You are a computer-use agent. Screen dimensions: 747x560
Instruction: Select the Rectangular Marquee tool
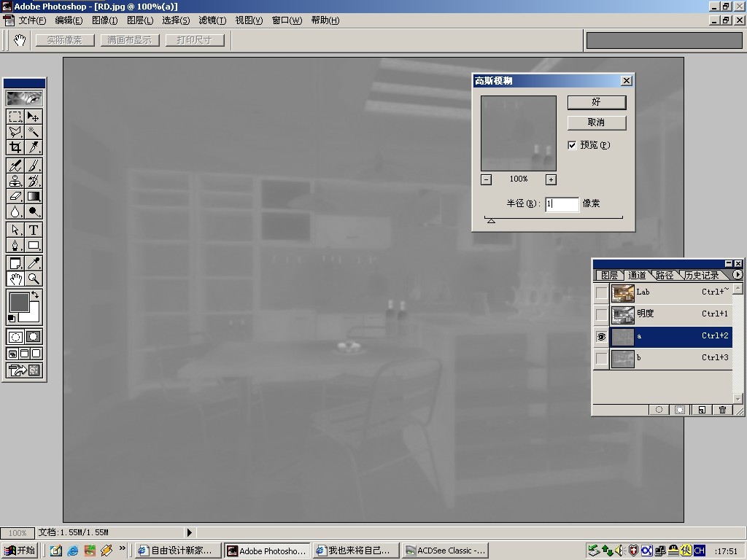[x=15, y=117]
